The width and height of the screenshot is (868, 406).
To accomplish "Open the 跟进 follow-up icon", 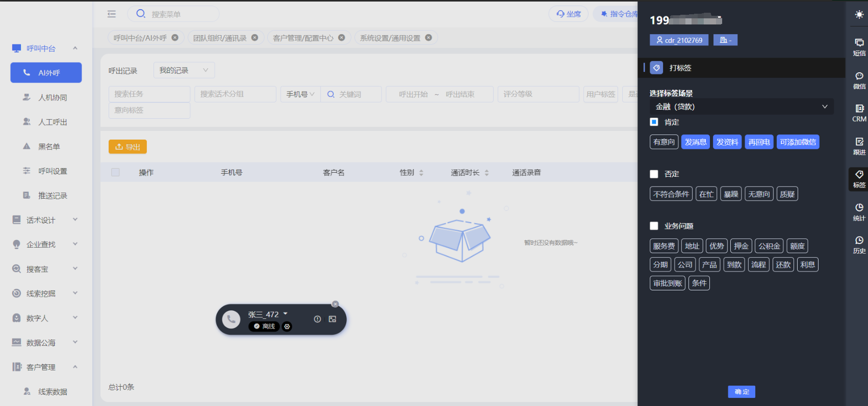I will (859, 146).
